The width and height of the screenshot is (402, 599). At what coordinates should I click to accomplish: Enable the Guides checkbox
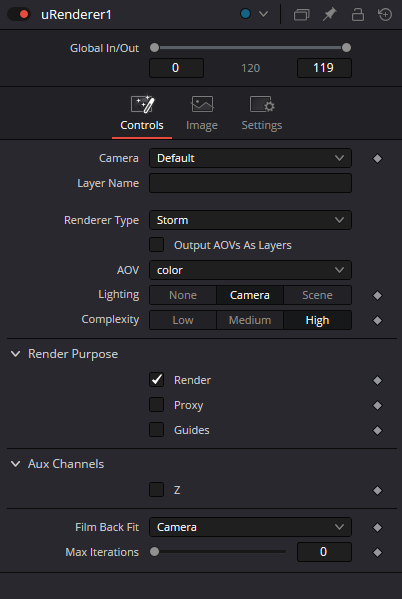[x=156, y=430]
